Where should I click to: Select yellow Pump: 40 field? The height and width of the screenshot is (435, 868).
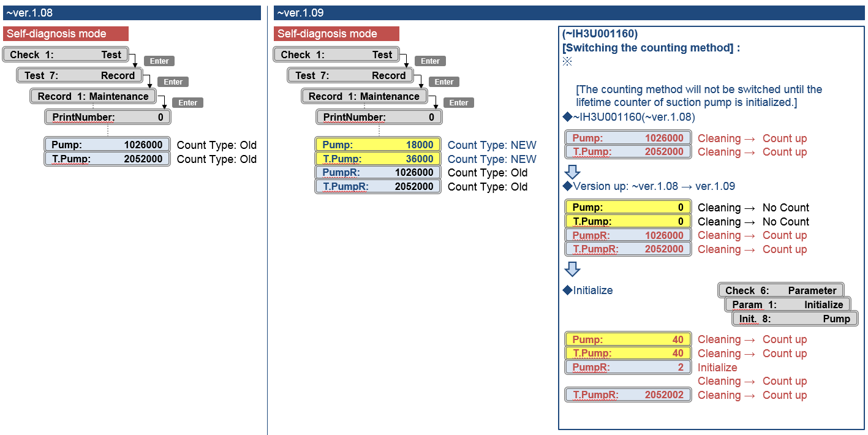tap(628, 339)
